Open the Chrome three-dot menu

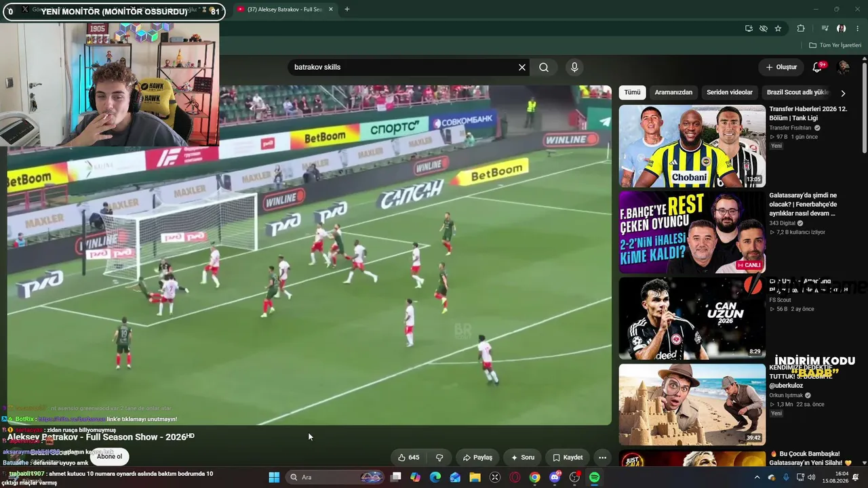tap(858, 28)
